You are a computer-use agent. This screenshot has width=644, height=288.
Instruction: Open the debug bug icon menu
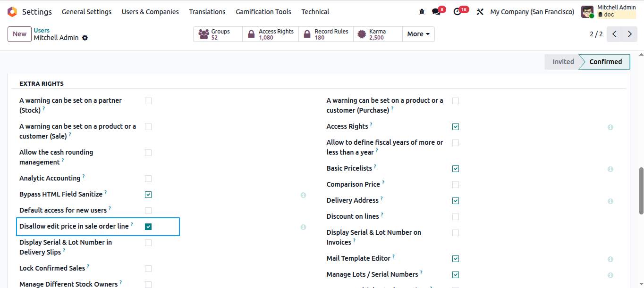click(422, 12)
